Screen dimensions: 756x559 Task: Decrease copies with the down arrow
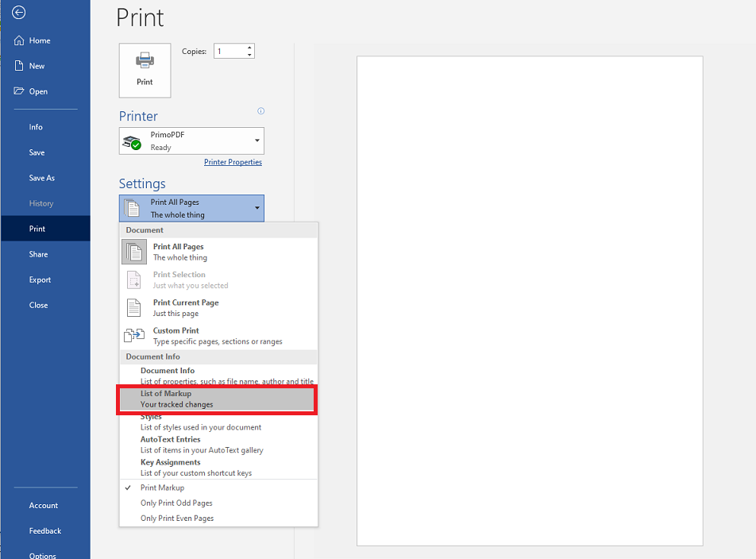(249, 55)
